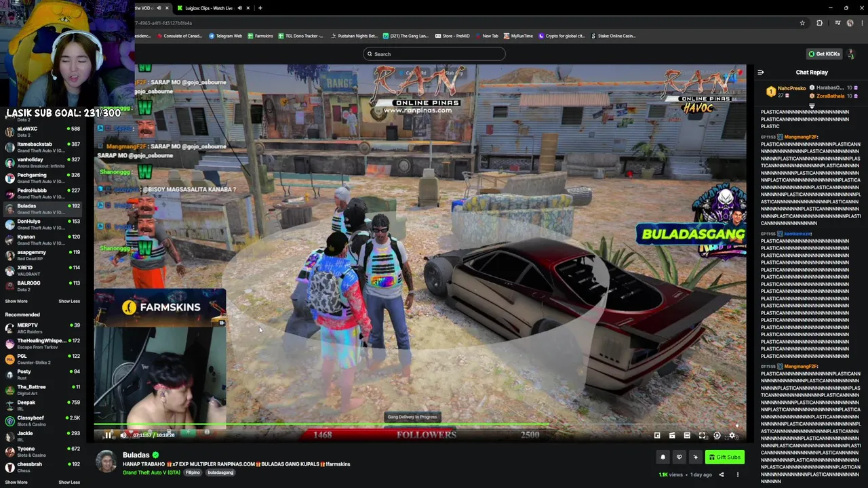
Task: Click Show More under Recommended list
Action: click(16, 482)
